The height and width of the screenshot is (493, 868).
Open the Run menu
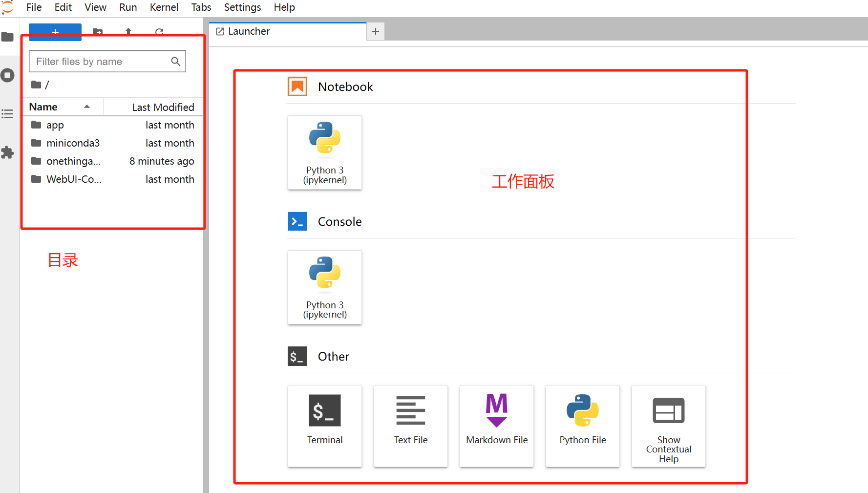point(128,7)
